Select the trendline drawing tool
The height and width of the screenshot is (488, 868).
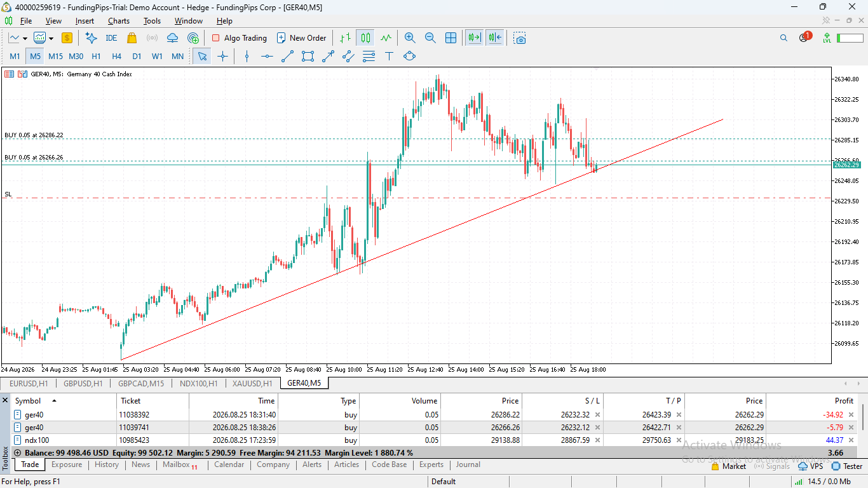[287, 56]
